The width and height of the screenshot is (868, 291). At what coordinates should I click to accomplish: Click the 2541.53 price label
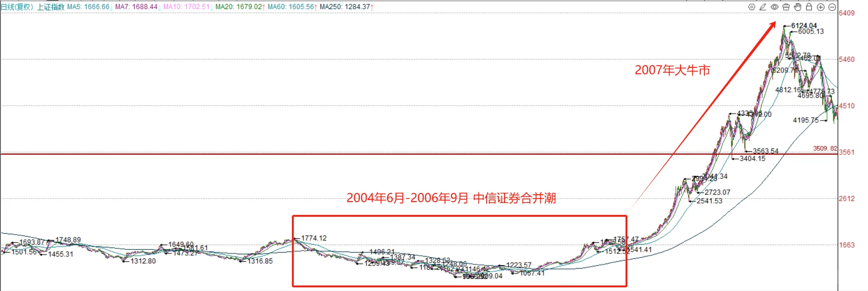709,201
